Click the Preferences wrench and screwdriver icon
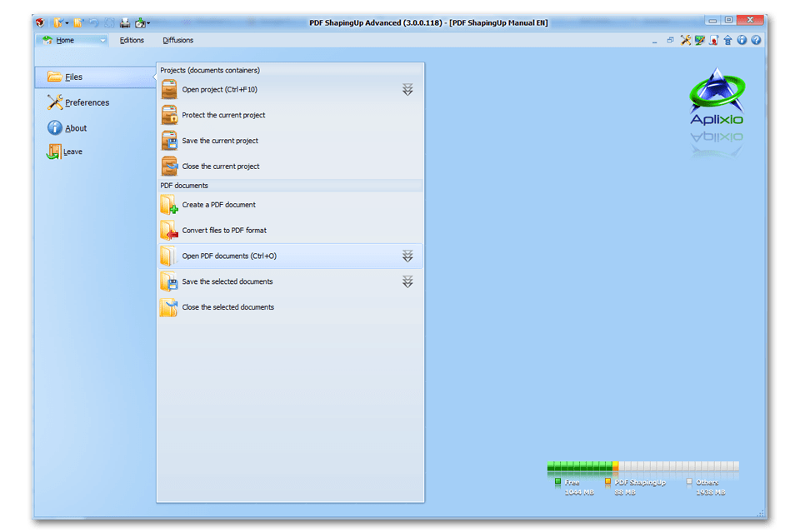This screenshot has width=800, height=532. click(x=55, y=102)
